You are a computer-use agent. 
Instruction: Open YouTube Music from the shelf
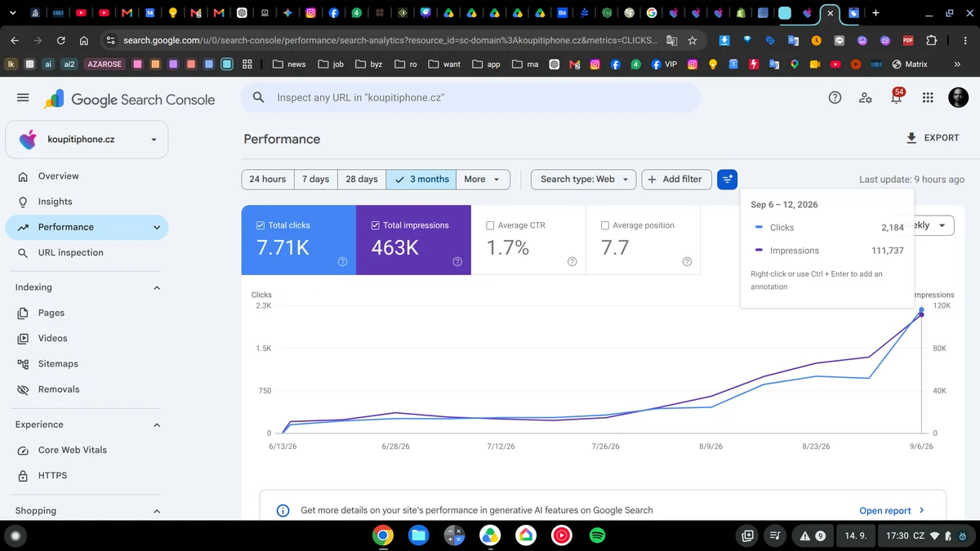[x=561, y=535]
